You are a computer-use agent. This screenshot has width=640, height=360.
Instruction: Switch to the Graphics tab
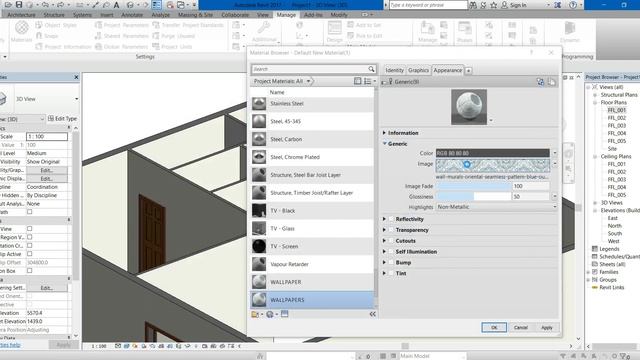(418, 70)
